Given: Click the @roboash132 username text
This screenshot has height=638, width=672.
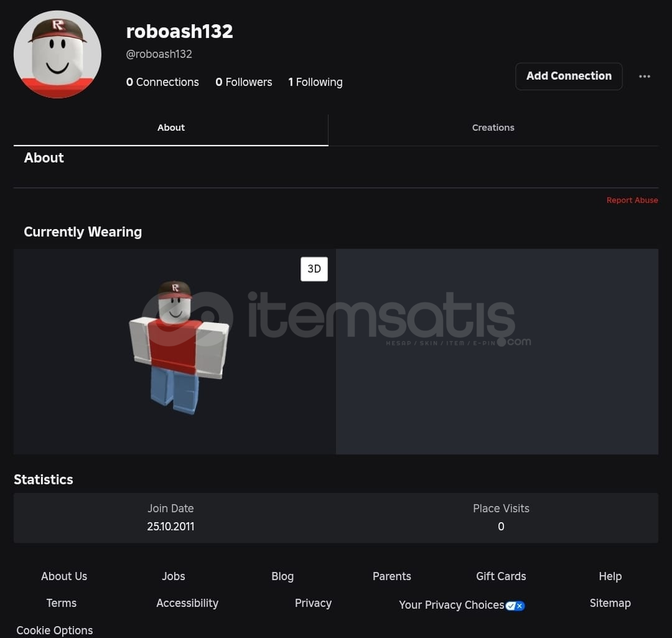Looking at the screenshot, I should pos(159,54).
